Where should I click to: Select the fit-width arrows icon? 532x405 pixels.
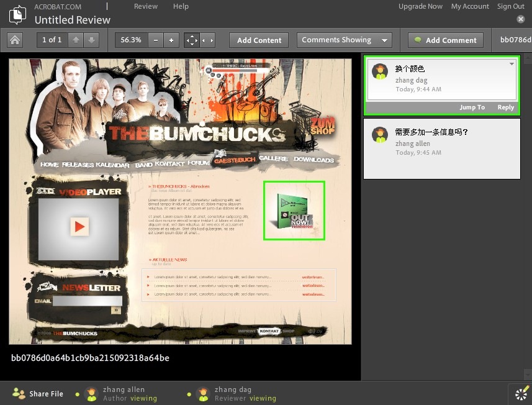click(x=207, y=40)
